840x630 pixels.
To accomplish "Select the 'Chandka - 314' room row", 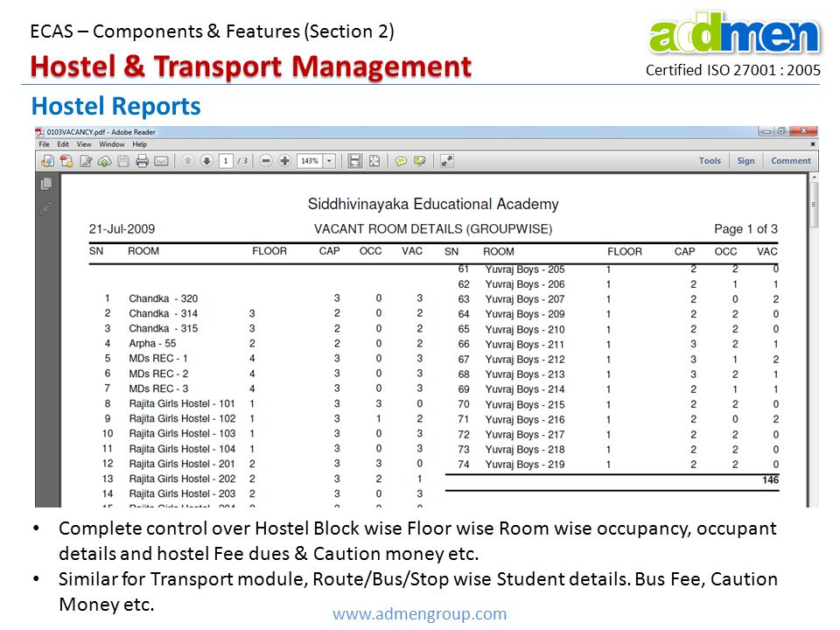I will (x=264, y=313).
